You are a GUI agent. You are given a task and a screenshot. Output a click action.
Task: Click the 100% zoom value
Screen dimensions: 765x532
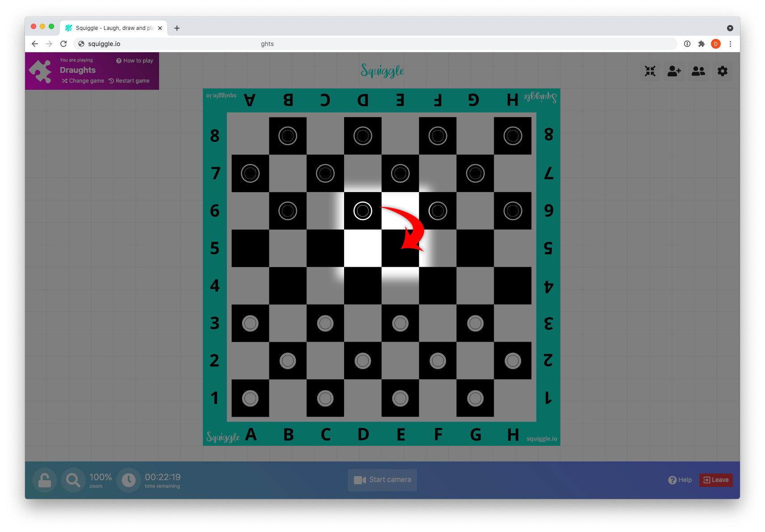click(x=101, y=477)
